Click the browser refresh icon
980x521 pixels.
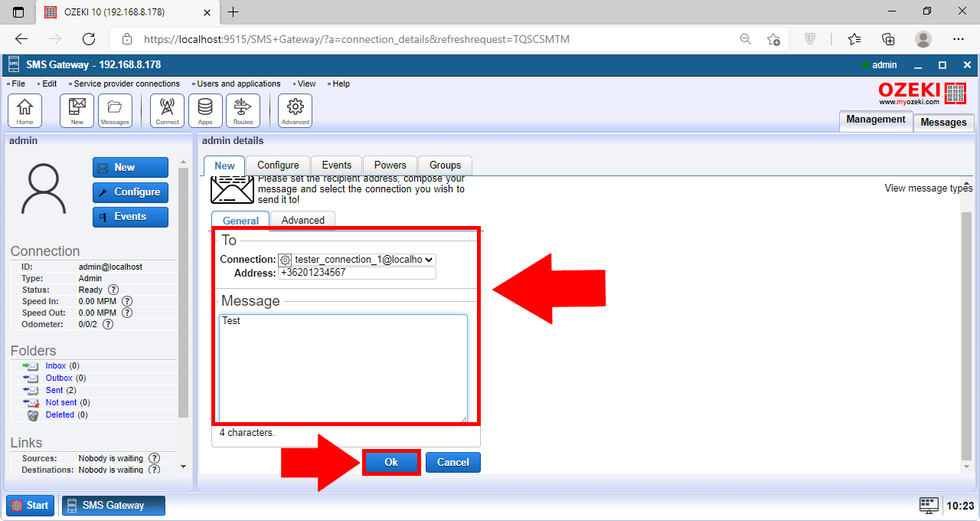89,39
